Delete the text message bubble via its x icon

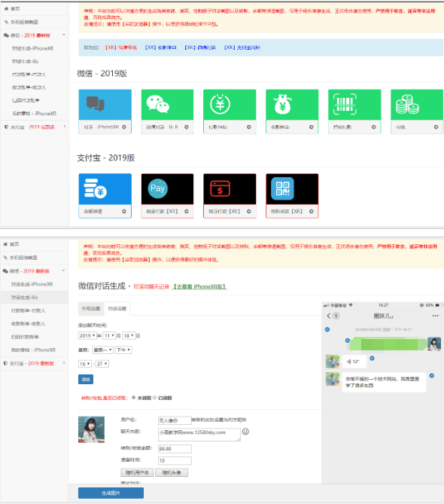(432, 375)
